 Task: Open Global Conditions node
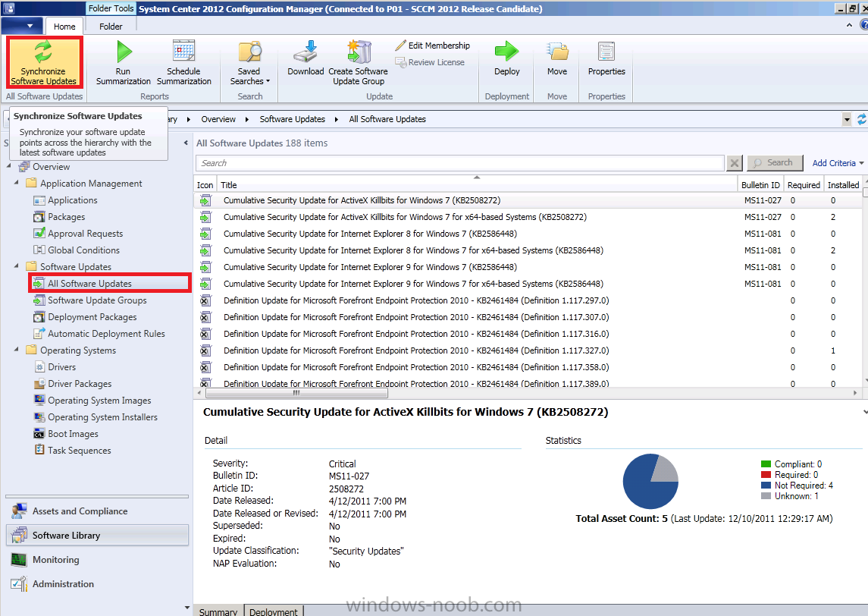point(83,250)
